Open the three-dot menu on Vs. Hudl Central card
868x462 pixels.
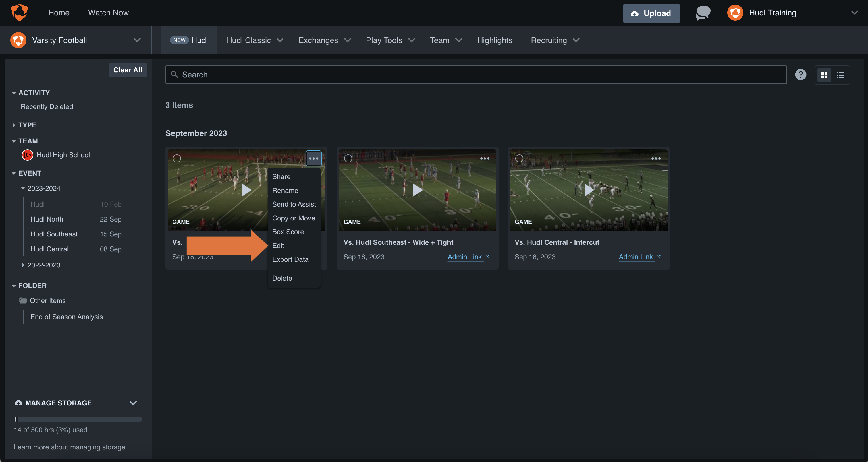point(656,158)
